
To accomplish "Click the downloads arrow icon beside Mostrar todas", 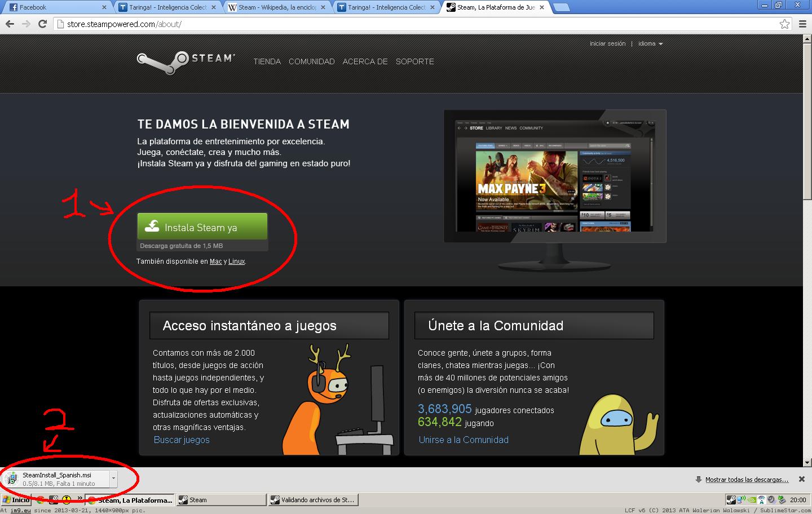I will click(699, 480).
